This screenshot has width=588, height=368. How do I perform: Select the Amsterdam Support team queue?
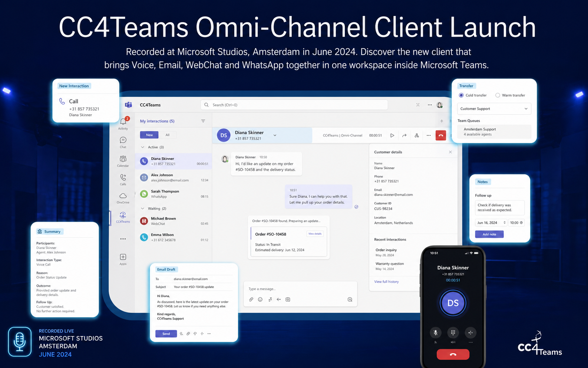pyautogui.click(x=494, y=132)
